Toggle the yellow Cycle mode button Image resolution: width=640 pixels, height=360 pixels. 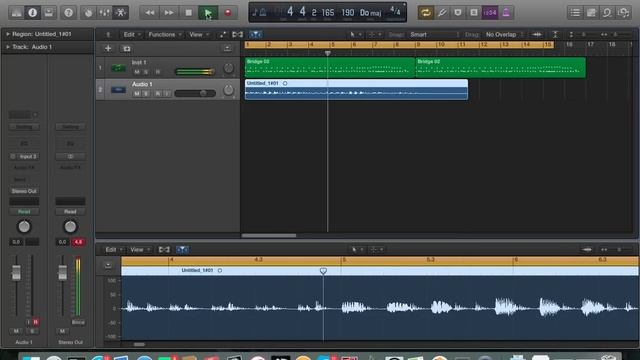coord(426,13)
